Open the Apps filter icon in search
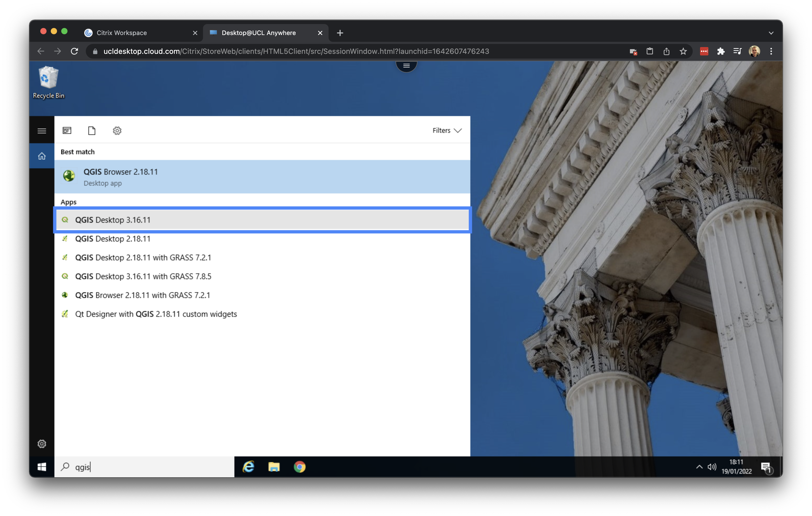812x516 pixels. click(x=67, y=130)
